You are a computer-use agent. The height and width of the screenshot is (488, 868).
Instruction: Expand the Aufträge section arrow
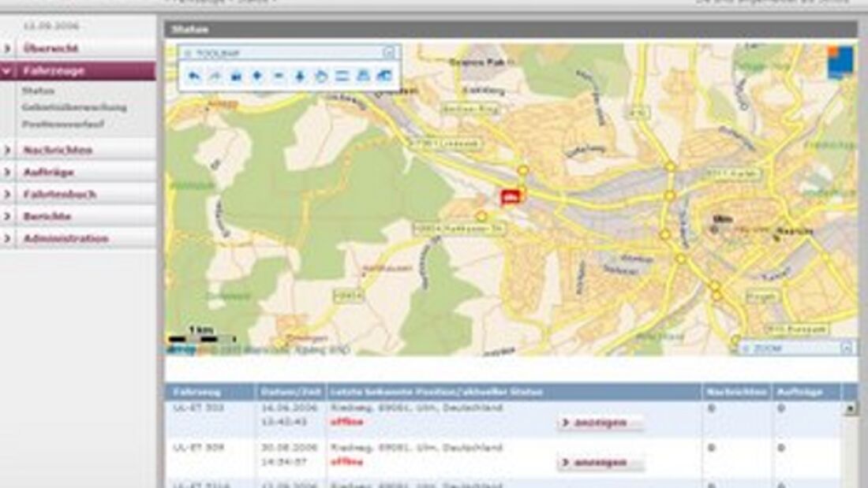click(x=7, y=173)
